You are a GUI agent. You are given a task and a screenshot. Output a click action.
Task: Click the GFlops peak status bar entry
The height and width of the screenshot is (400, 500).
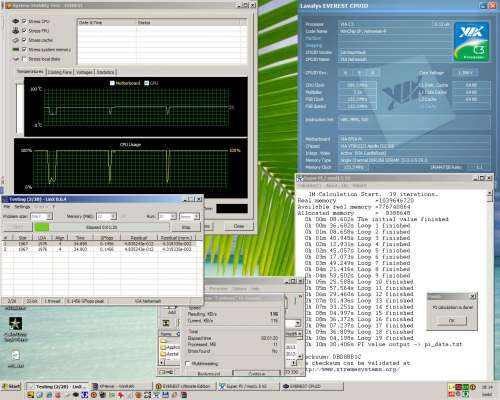(x=86, y=301)
